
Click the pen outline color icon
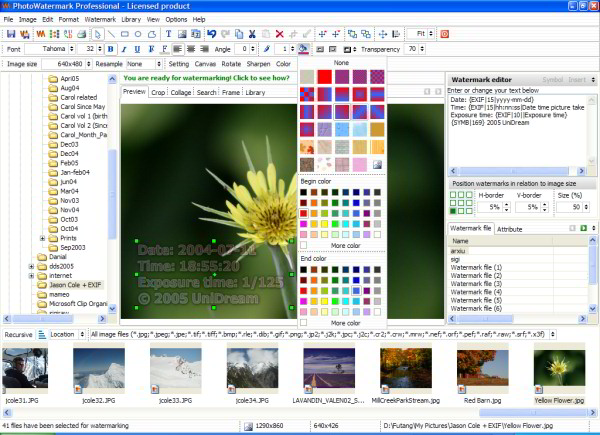click(267, 49)
